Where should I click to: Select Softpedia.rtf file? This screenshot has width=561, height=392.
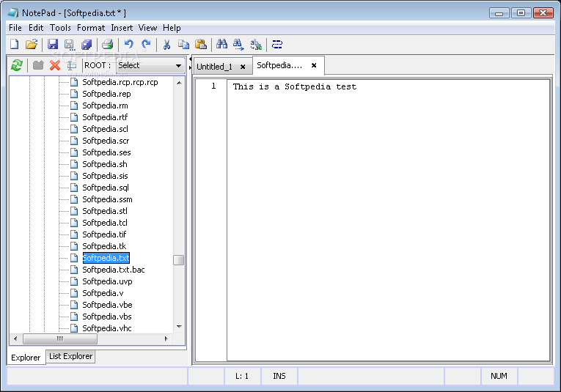(x=105, y=117)
